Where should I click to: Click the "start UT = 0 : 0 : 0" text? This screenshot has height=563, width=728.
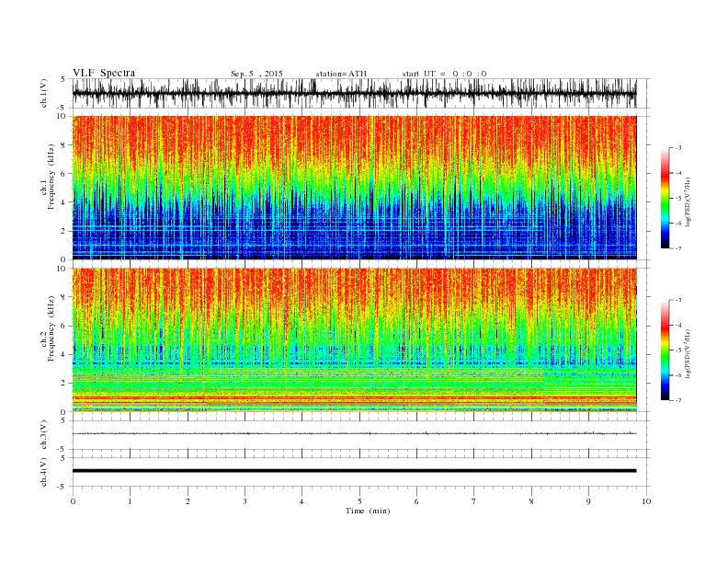444,74
